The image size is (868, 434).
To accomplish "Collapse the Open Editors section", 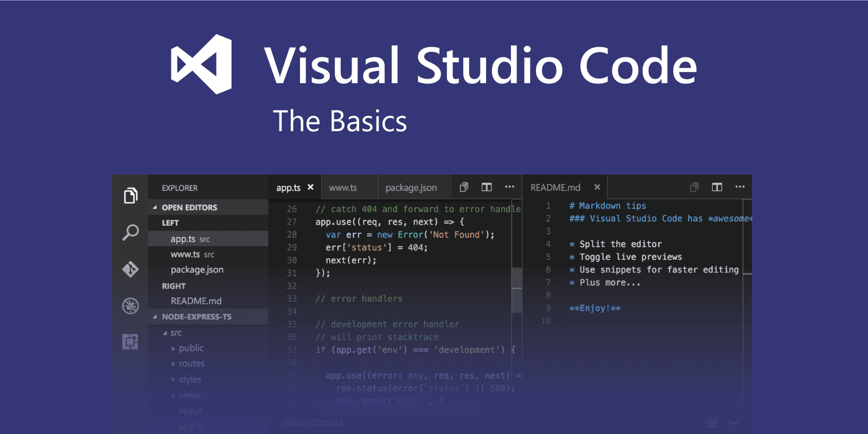I will point(208,207).
